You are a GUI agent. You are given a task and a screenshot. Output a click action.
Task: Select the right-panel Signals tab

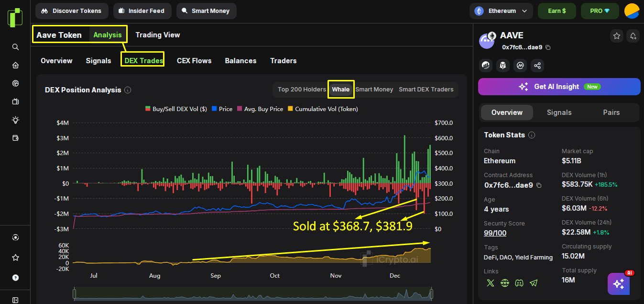tap(559, 113)
